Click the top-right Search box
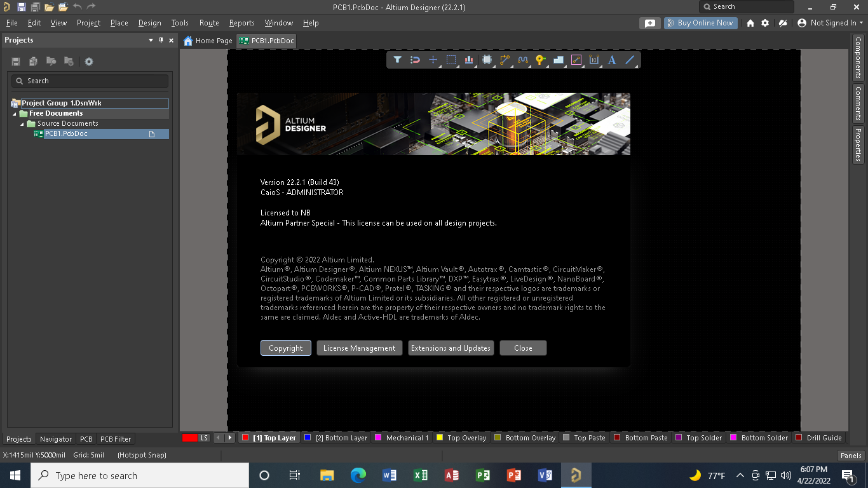This screenshot has width=868, height=488. [746, 7]
